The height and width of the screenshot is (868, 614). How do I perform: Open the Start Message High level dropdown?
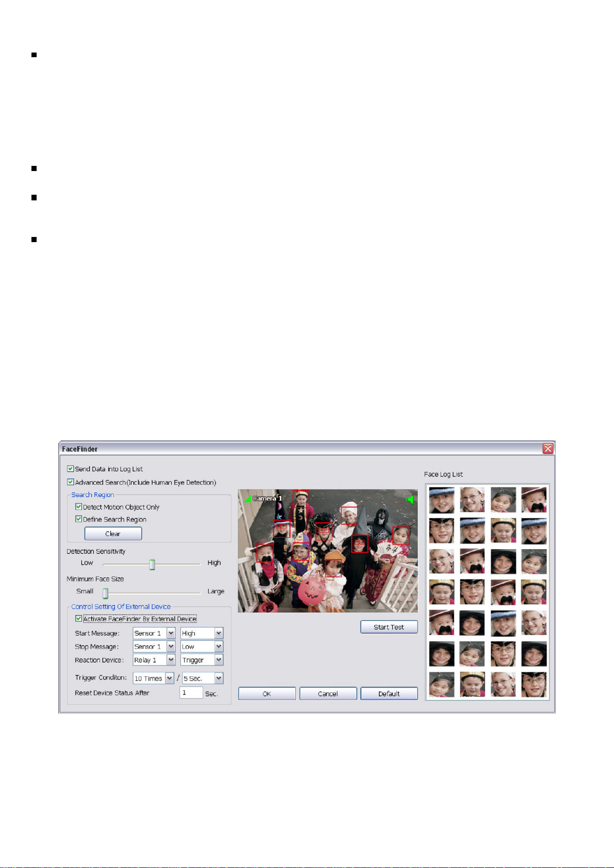(x=219, y=633)
